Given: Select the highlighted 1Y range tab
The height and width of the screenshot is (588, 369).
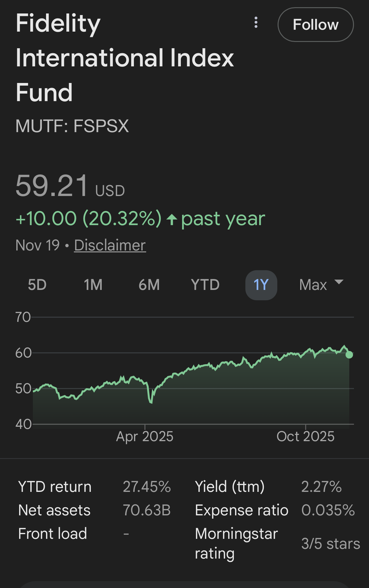Looking at the screenshot, I should [261, 285].
